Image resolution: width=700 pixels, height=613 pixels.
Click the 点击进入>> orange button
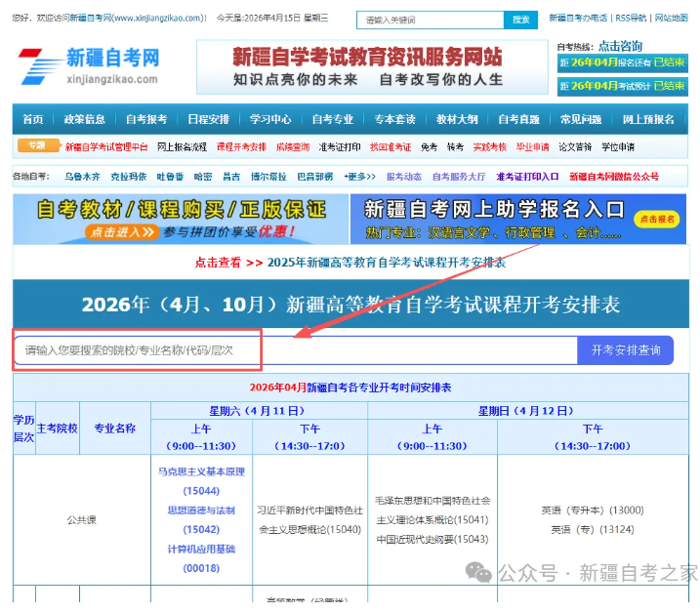122,232
